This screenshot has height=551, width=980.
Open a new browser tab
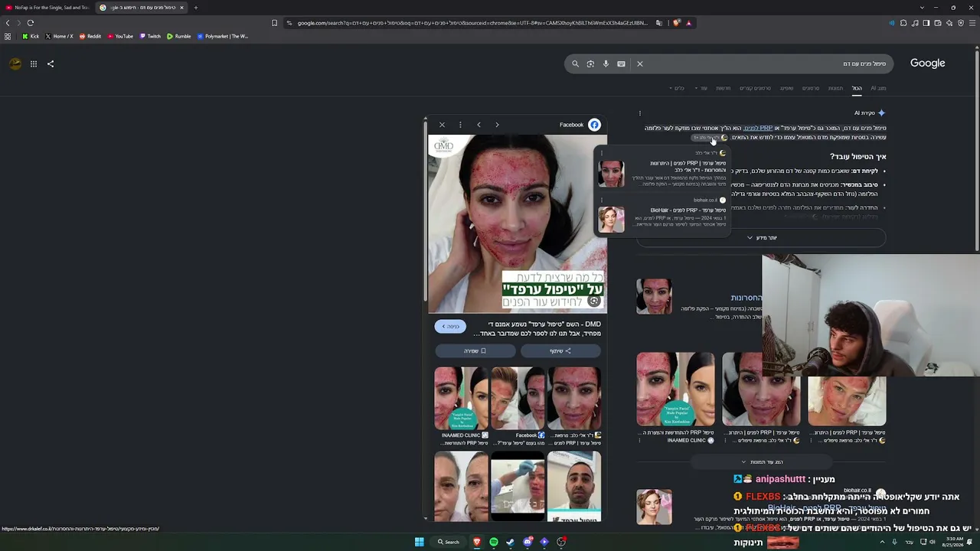coord(195,8)
